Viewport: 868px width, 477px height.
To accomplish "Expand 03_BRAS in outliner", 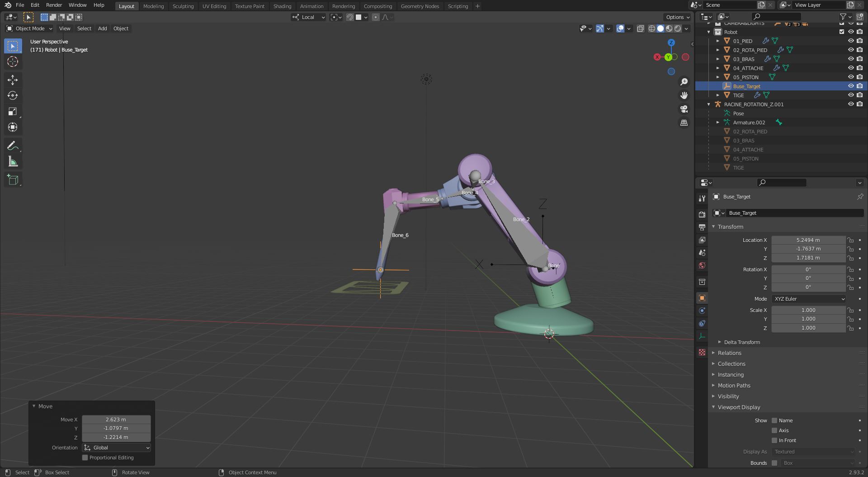I will 718,59.
